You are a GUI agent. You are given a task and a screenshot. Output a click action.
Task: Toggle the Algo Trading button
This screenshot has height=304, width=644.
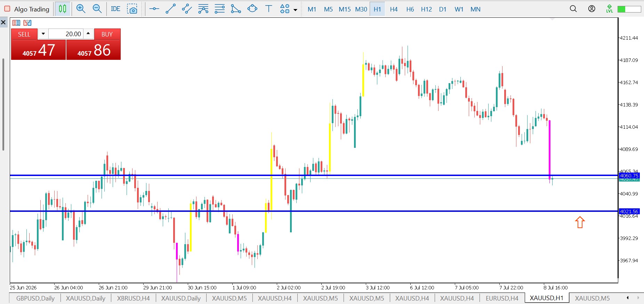[x=27, y=9]
